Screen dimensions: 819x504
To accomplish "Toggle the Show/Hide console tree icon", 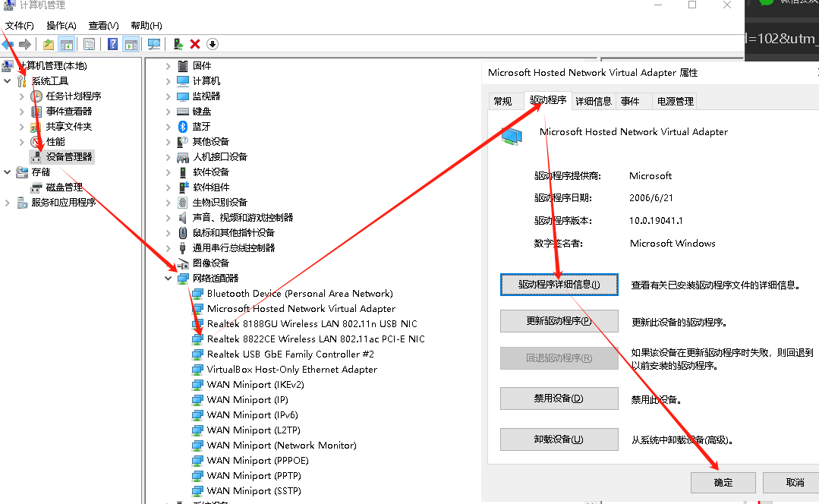I will [x=66, y=44].
